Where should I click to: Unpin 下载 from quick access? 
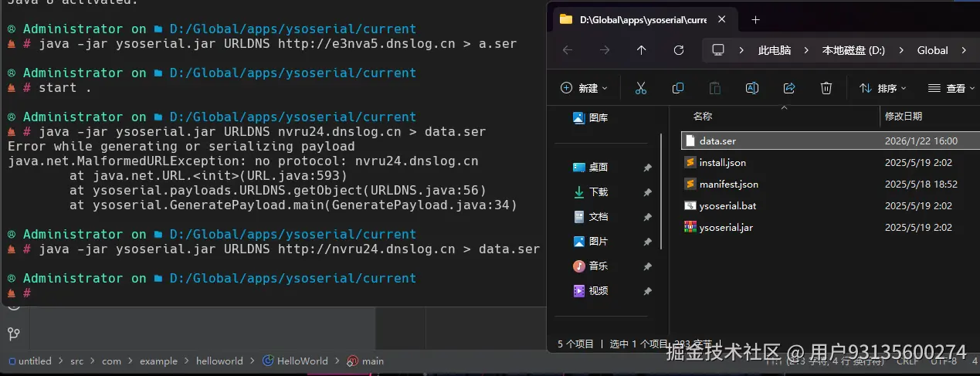pos(647,192)
